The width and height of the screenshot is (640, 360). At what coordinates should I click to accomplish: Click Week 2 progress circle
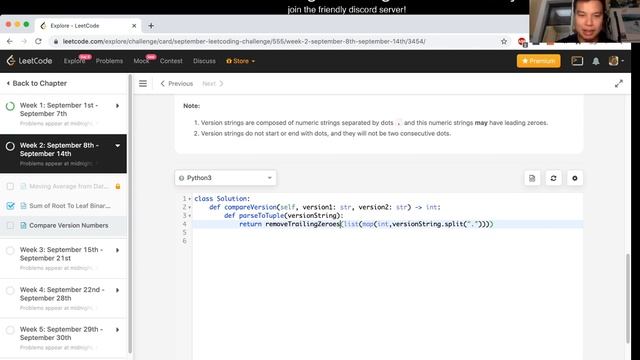coord(10,146)
